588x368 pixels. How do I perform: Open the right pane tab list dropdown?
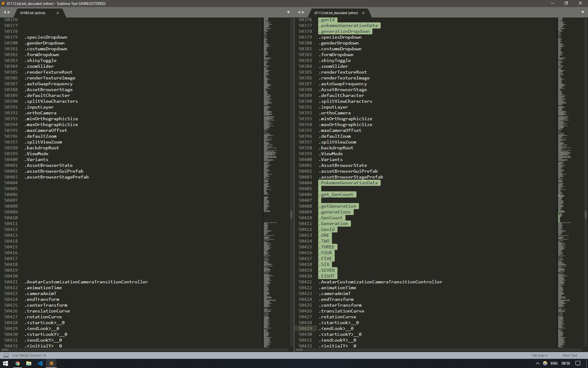[x=582, y=12]
